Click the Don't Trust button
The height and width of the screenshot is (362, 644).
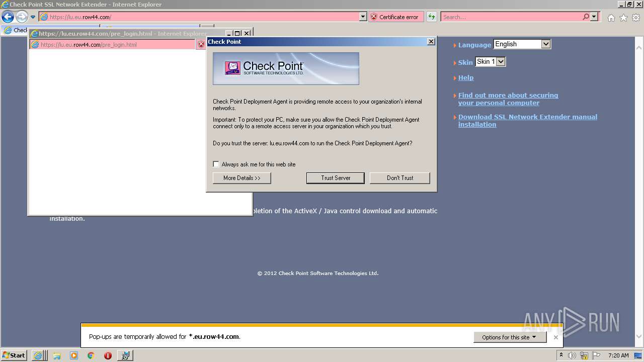pyautogui.click(x=399, y=178)
